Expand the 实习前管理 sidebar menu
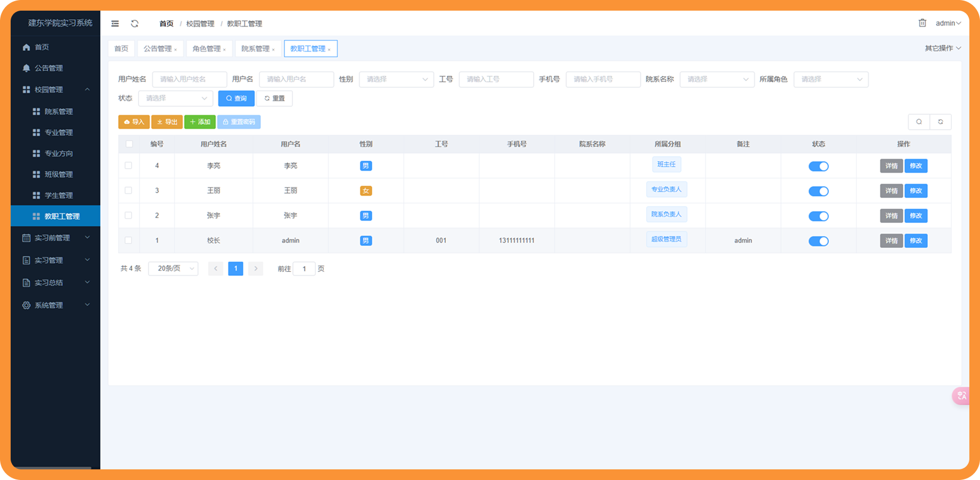This screenshot has width=980, height=480. point(55,238)
